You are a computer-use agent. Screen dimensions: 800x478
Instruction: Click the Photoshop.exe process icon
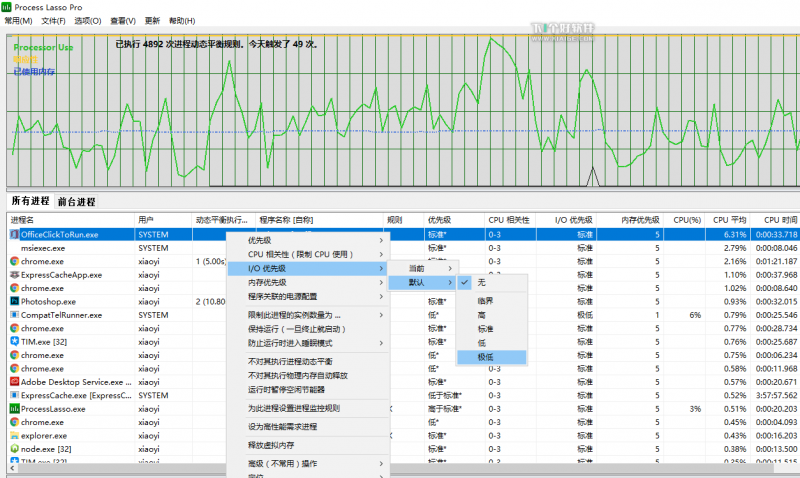point(14,301)
